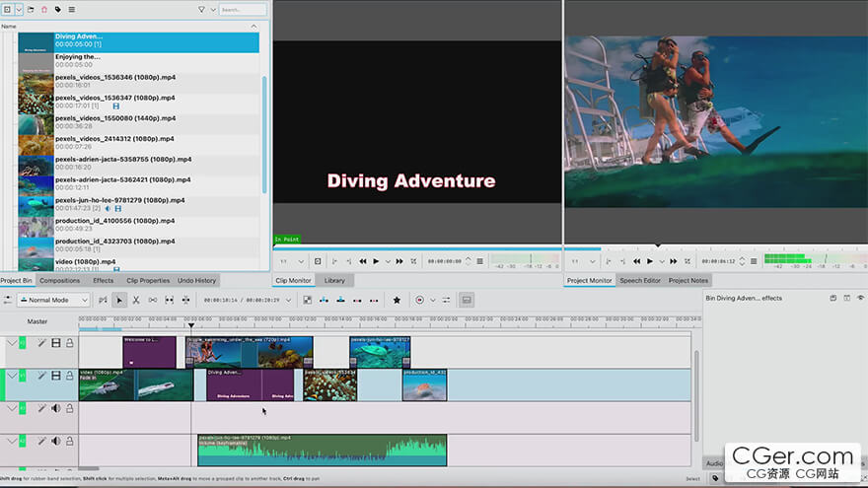This screenshot has height=488, width=868.
Task: Select the Diving Adven... title clip
Action: (138, 42)
